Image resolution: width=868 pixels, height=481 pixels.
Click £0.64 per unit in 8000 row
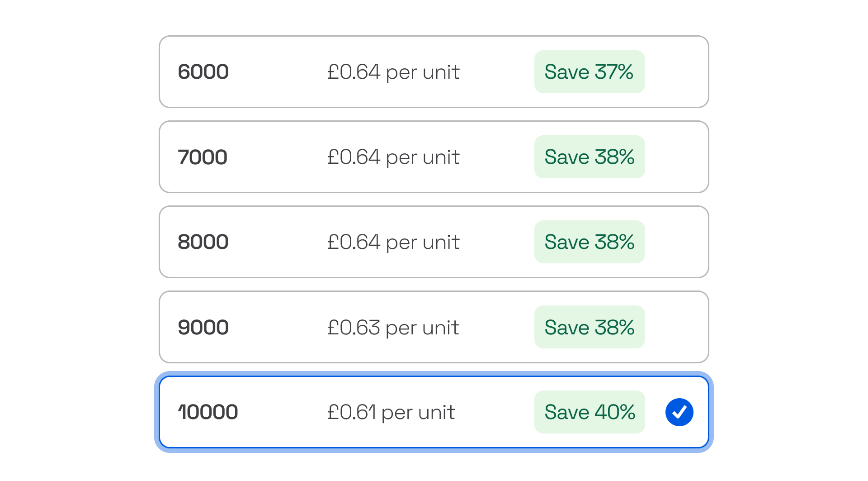[x=393, y=242]
